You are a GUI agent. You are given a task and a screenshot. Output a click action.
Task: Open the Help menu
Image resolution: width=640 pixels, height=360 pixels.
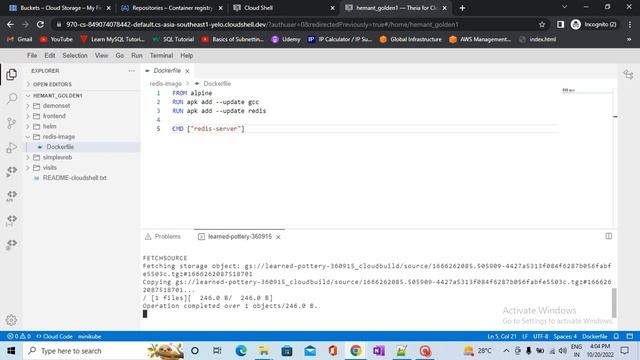tap(187, 56)
